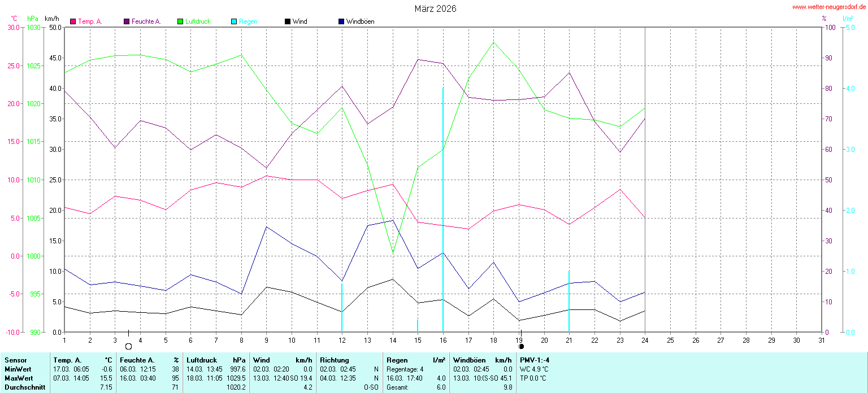The width and height of the screenshot is (868, 393).
Task: Select the Sensor header in the table
Action: pos(16,360)
